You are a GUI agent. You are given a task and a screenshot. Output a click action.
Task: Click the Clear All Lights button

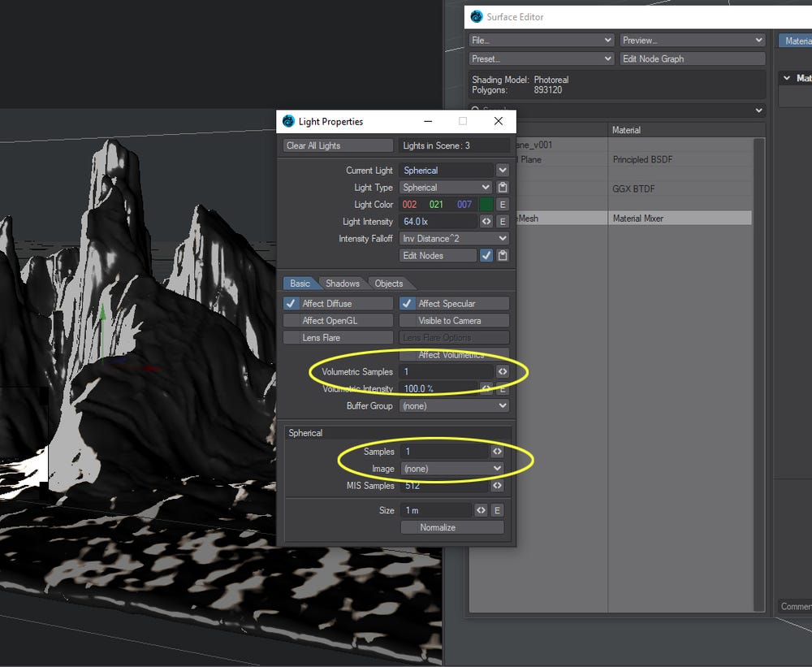pyautogui.click(x=338, y=145)
